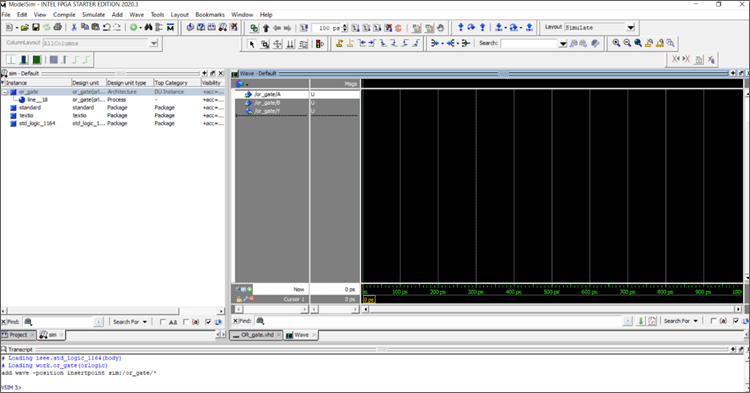
Task: Click the Break simulation red X icon
Action: pos(388,28)
